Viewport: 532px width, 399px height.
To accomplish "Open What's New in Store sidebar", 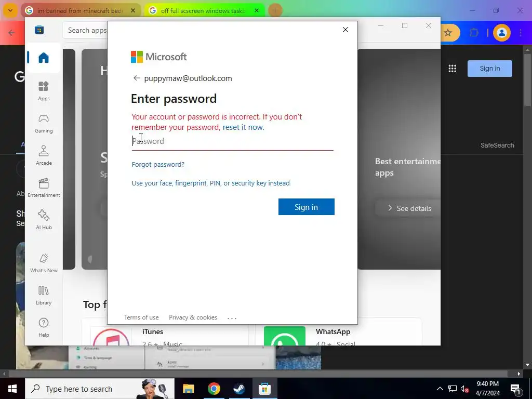I will 44,263.
